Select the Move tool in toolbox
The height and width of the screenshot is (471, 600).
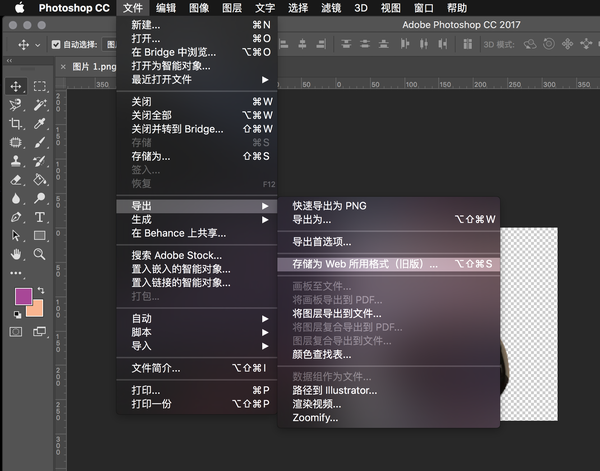coord(16,86)
